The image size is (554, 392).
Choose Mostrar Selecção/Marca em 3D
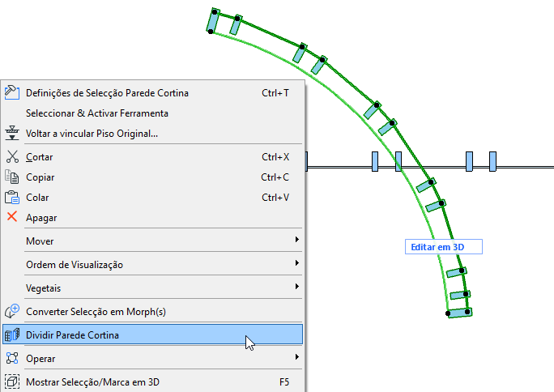152,381
